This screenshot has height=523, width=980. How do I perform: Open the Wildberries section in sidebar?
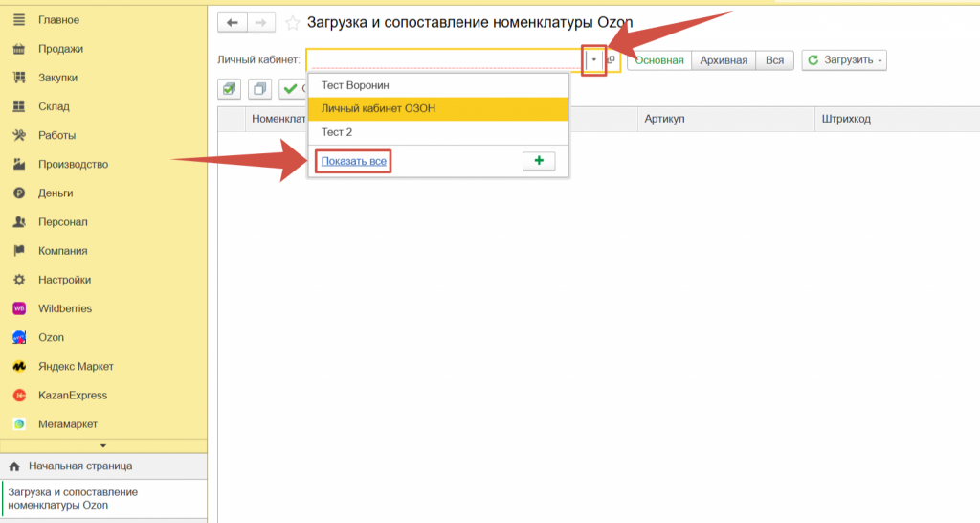pos(64,308)
